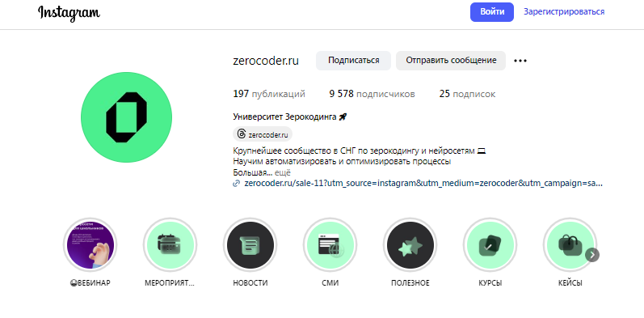Expand bio with ещё link

tap(282, 173)
